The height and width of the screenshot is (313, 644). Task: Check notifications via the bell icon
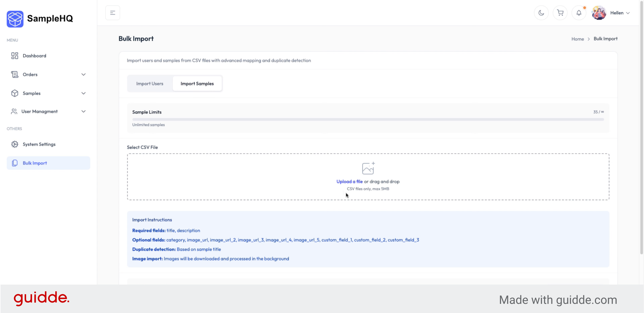579,13
